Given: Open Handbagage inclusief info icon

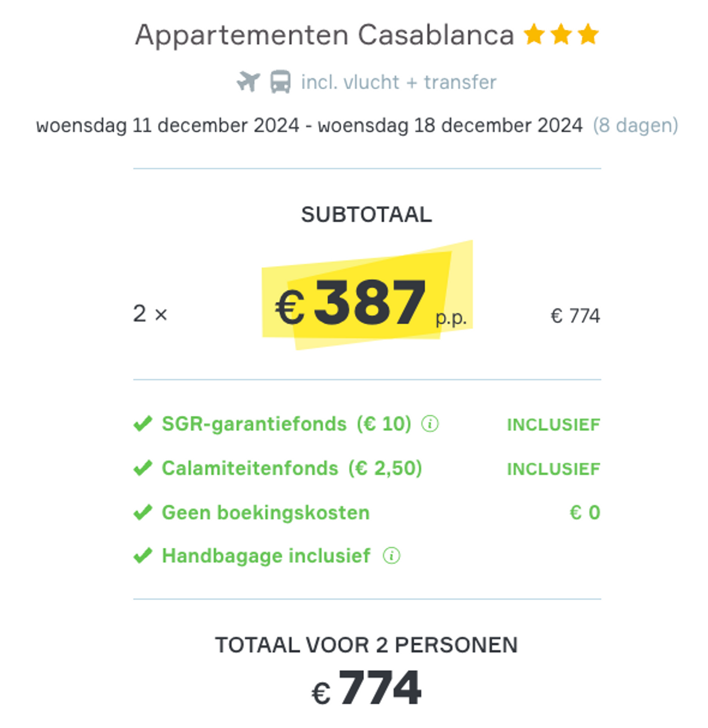Looking at the screenshot, I should (392, 556).
